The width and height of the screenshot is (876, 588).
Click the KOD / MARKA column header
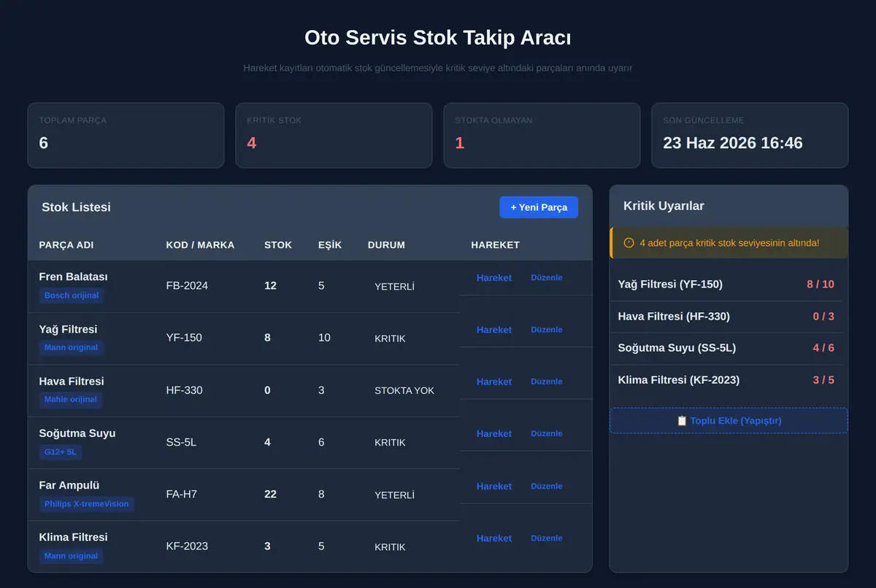200,245
